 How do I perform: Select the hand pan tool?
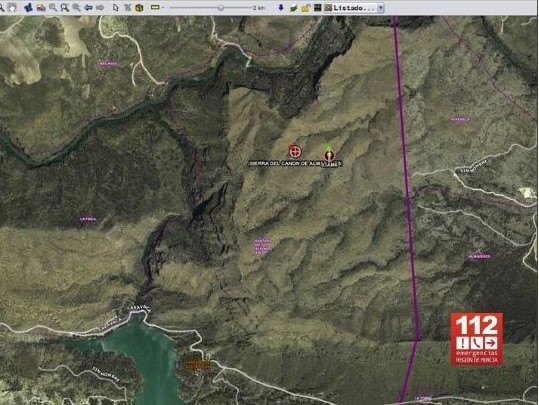[x=12, y=7]
